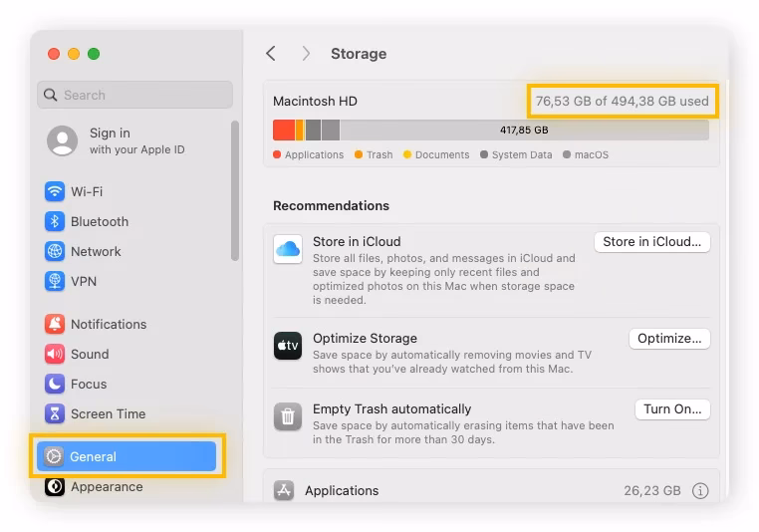Select the Focus moon icon

pyautogui.click(x=55, y=384)
